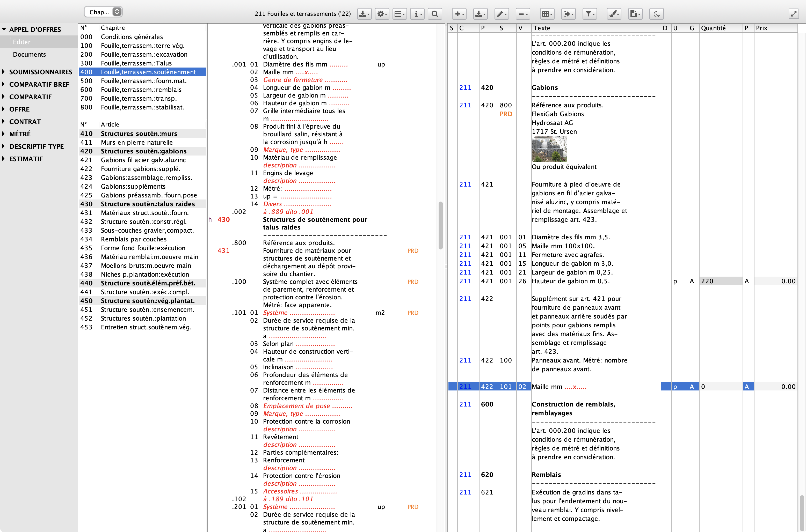Click the Gabions heading row 211 420
Screen dimensions: 806x532
tap(555, 87)
